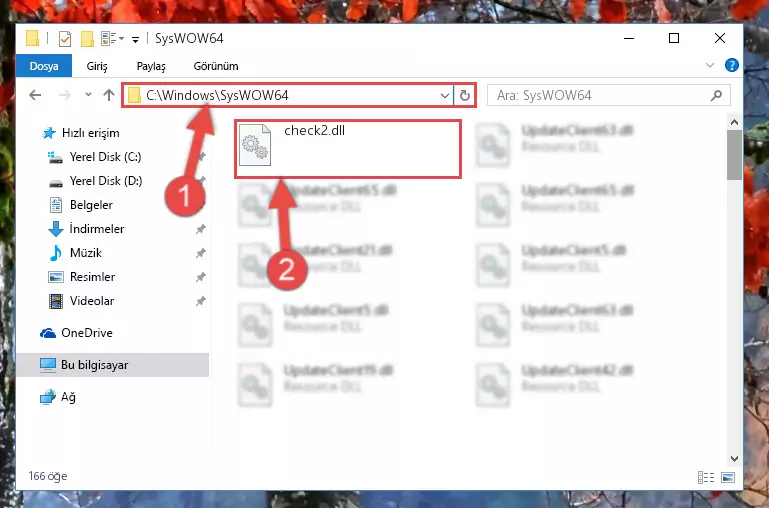Open Müzik in the sidebar
The image size is (769, 508).
(76, 253)
